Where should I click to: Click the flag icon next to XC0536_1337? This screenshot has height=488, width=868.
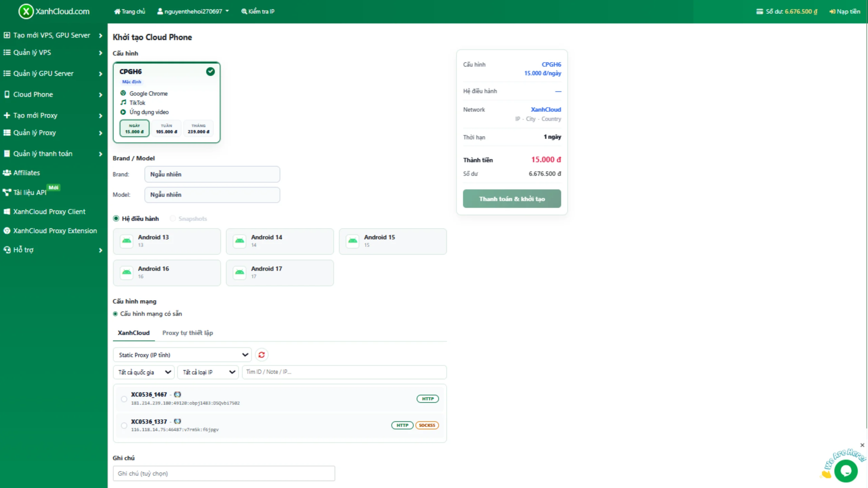(177, 421)
